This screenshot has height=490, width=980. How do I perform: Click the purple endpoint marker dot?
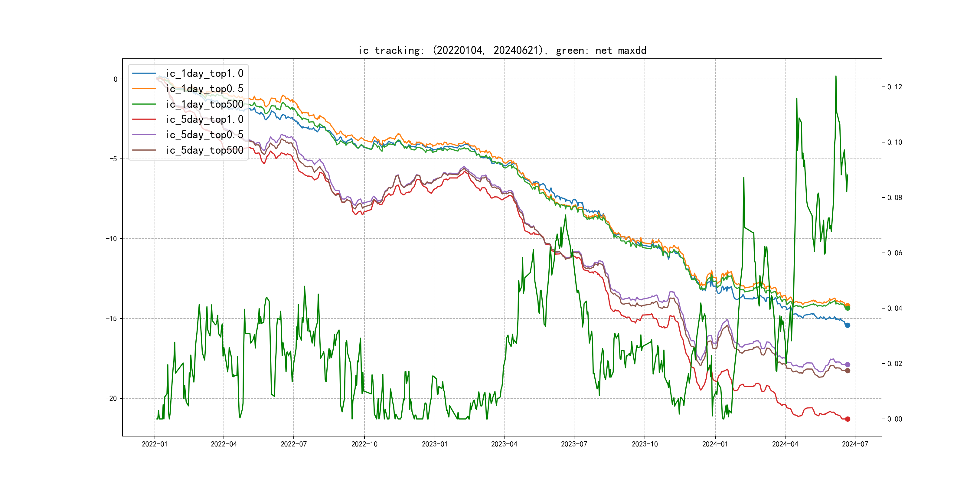click(x=847, y=364)
